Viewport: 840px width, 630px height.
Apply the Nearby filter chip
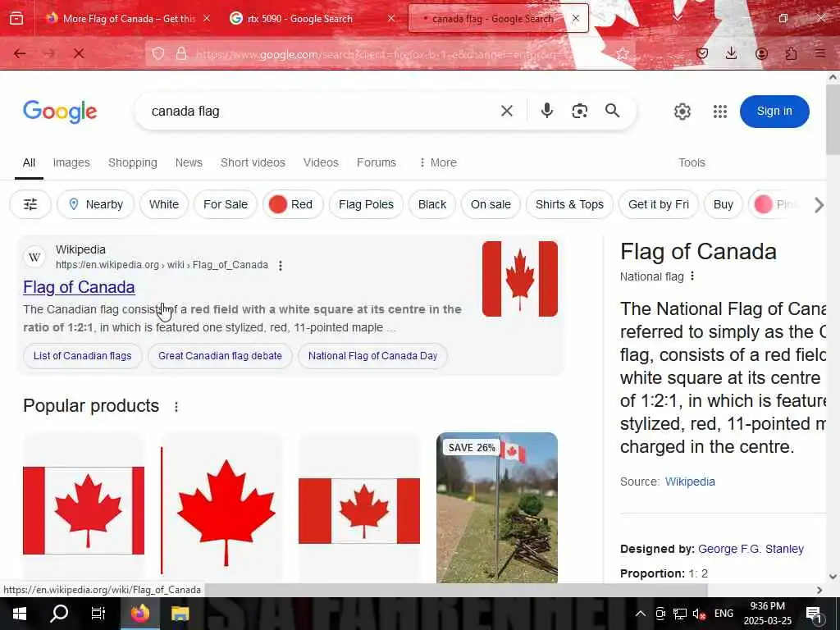[95, 204]
